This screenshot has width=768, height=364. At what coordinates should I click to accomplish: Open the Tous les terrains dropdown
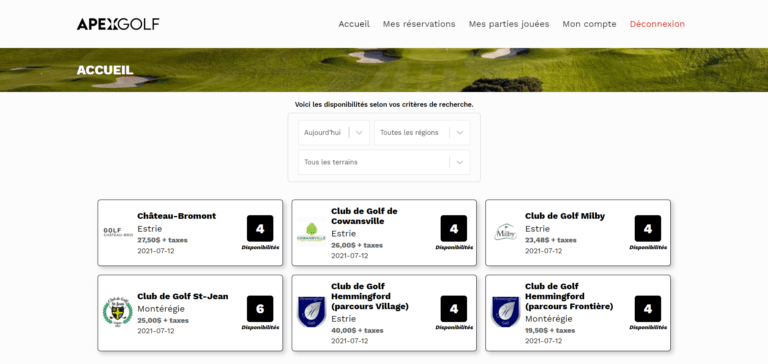pyautogui.click(x=384, y=162)
